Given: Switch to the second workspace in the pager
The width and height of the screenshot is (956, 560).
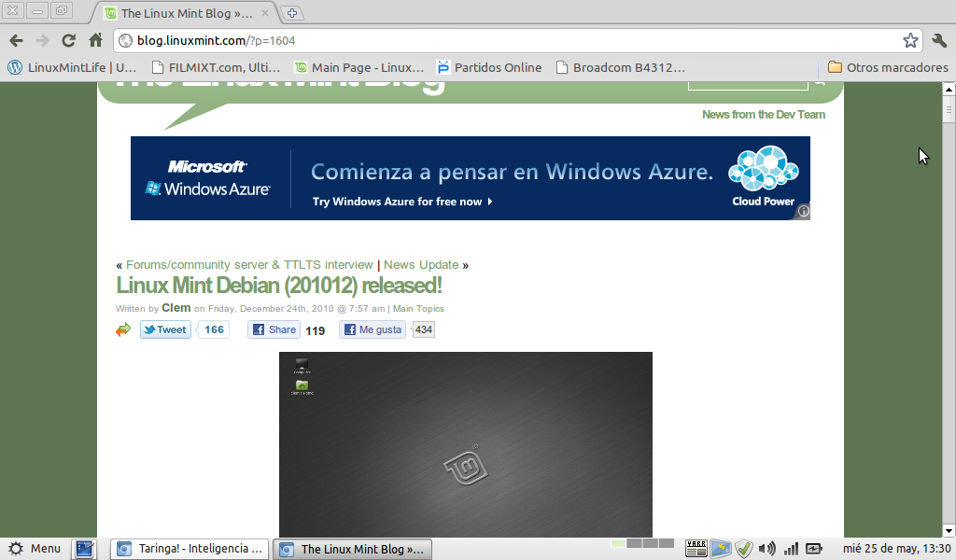Looking at the screenshot, I should click(x=634, y=543).
